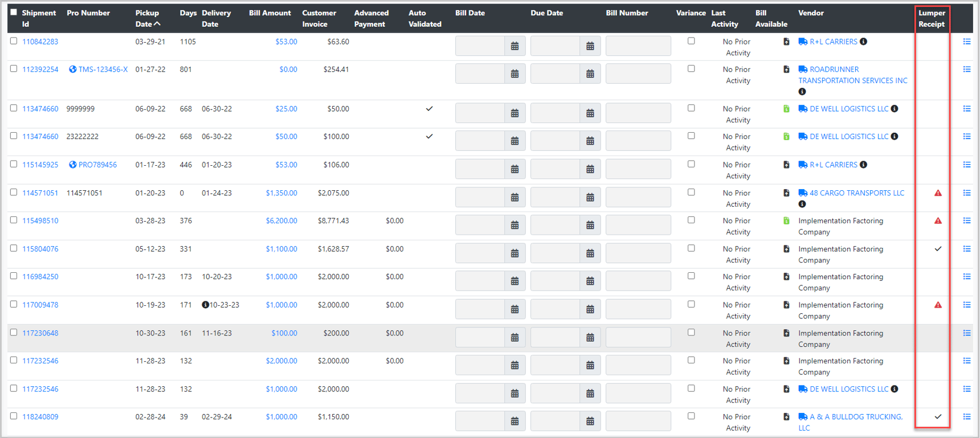Sort by Pickup Date column arrow
980x438 pixels.
(158, 24)
